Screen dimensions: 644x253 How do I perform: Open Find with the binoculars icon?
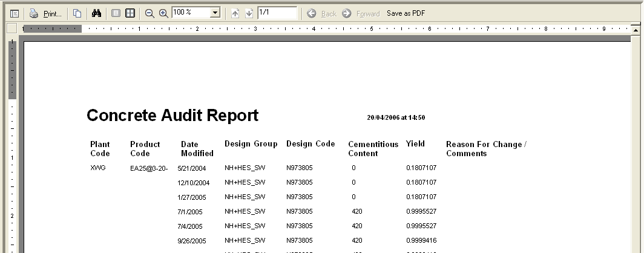(x=96, y=13)
